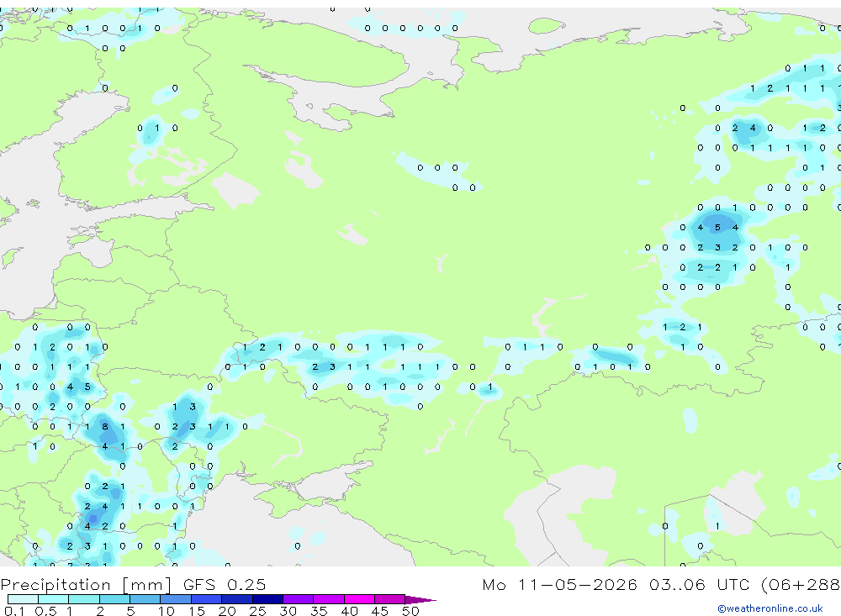Click the '03..06 UTC' time label
The height and width of the screenshot is (616, 841).
click(x=699, y=584)
